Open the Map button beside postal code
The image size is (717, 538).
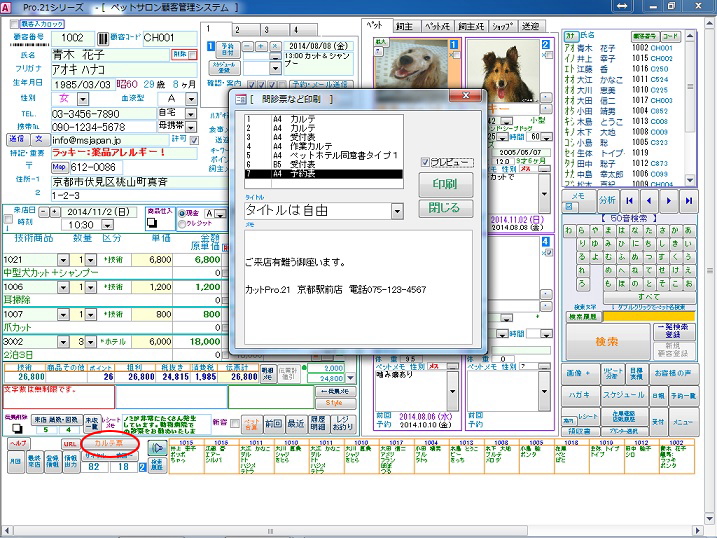pyautogui.click(x=59, y=167)
